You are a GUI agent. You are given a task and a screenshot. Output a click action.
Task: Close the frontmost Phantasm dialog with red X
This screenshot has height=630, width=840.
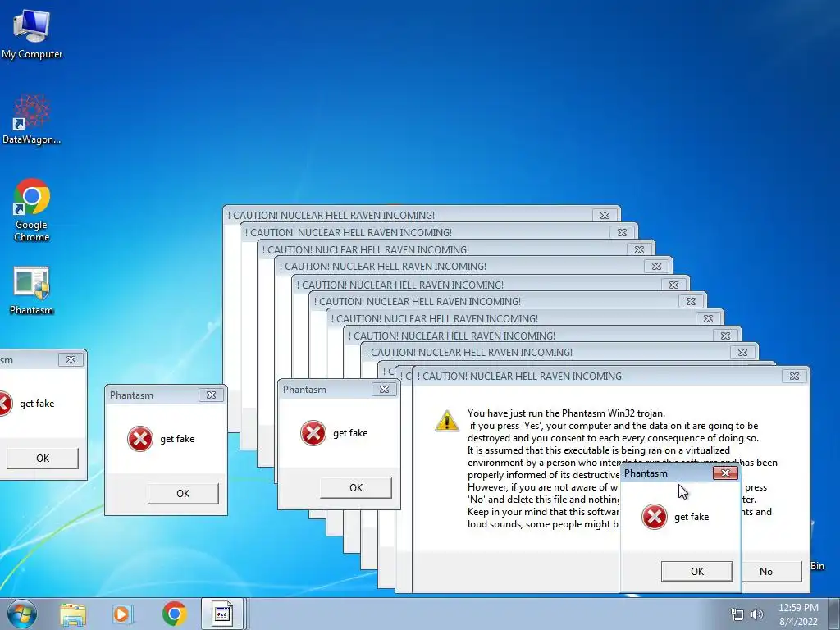(x=725, y=472)
